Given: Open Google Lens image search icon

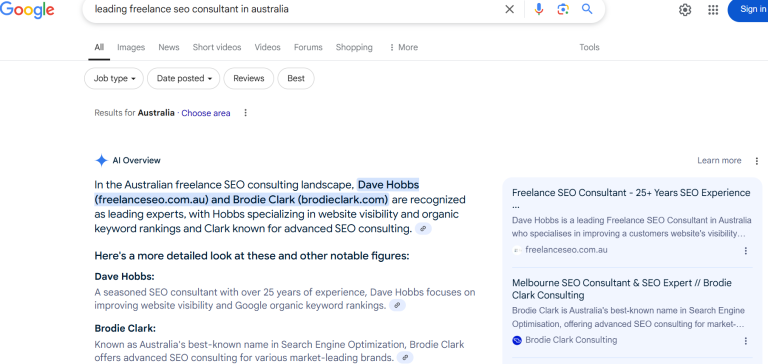Looking at the screenshot, I should 563,9.
